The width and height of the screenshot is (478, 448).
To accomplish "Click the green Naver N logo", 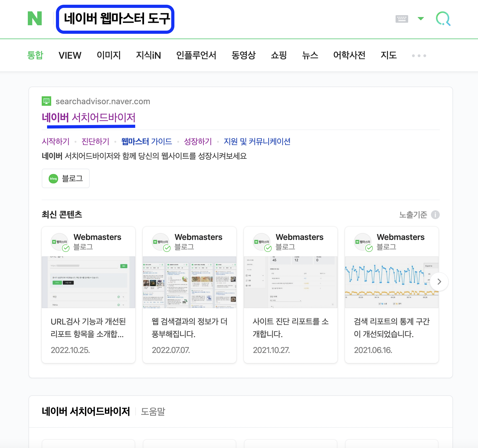I will click(35, 18).
